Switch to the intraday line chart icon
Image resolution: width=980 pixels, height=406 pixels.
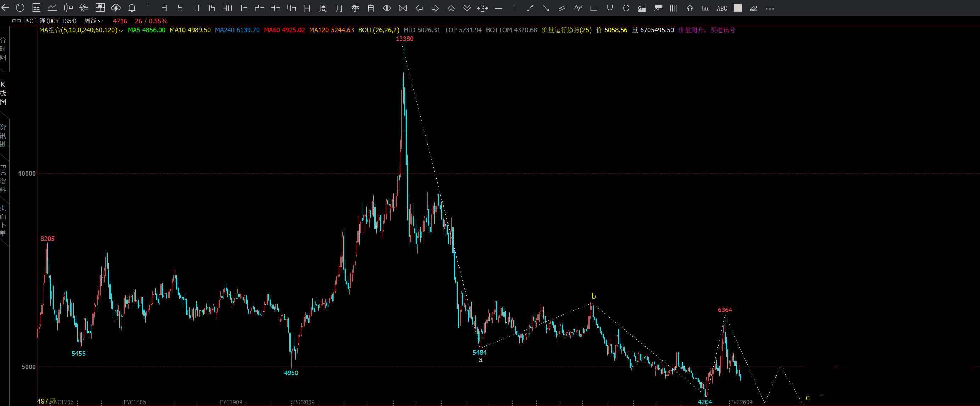[52, 8]
